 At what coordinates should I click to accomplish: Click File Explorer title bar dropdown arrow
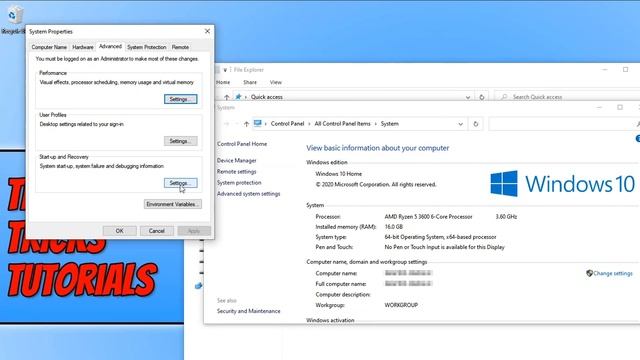[x=225, y=70]
